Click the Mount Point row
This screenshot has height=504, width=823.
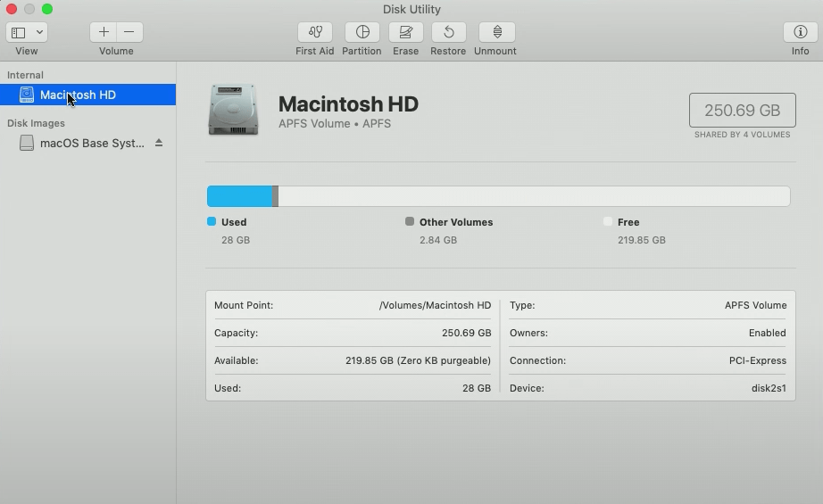(x=353, y=305)
